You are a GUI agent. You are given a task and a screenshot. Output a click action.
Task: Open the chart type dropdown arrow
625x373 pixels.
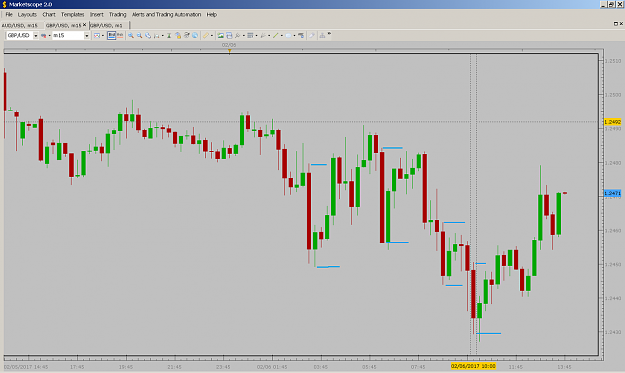(103, 35)
